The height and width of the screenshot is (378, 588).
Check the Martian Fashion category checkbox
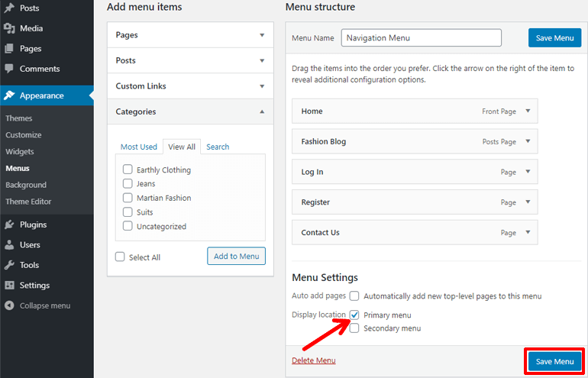128,198
